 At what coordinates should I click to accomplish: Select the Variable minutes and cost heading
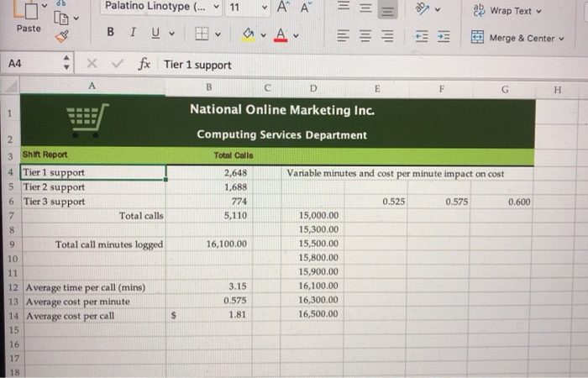(396, 173)
